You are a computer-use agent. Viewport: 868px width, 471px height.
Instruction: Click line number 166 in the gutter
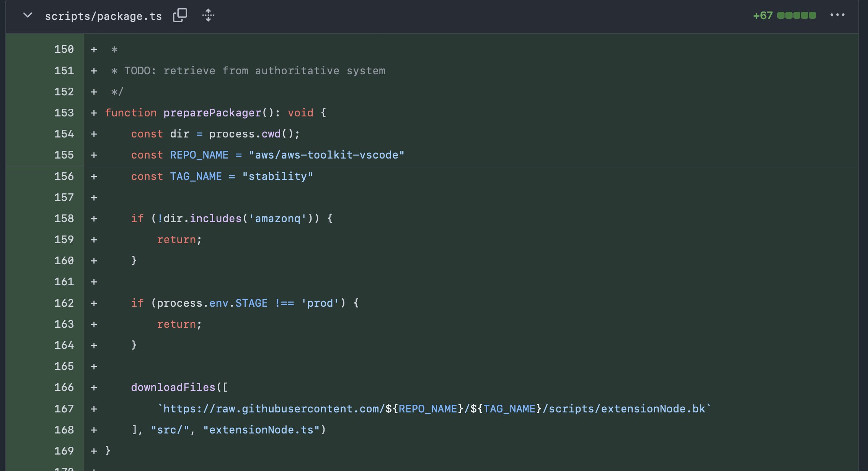point(65,387)
